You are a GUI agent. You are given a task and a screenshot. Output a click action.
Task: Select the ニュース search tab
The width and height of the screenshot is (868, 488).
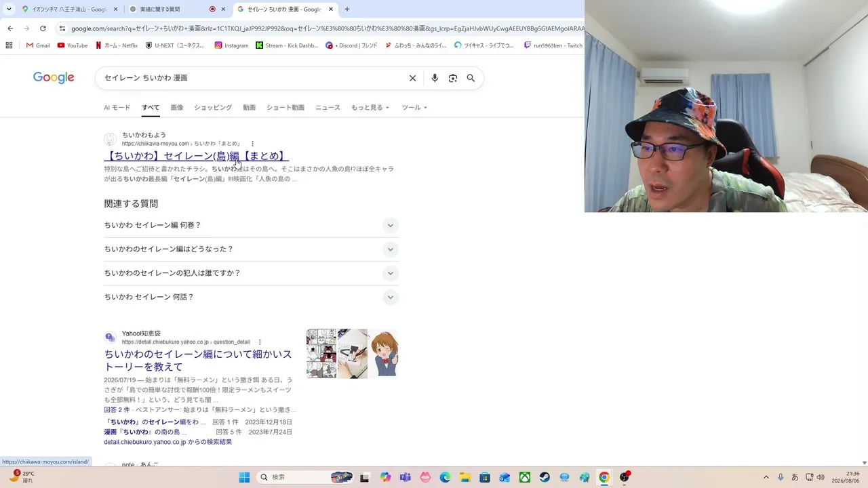(x=328, y=108)
